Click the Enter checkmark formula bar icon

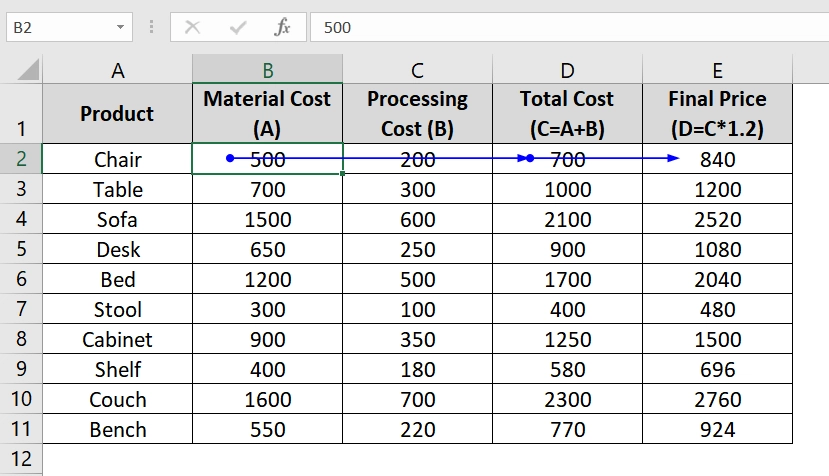tap(238, 27)
